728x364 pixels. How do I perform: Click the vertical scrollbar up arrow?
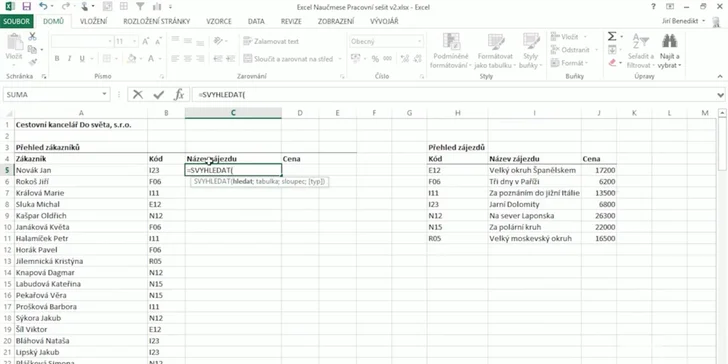pos(722,113)
